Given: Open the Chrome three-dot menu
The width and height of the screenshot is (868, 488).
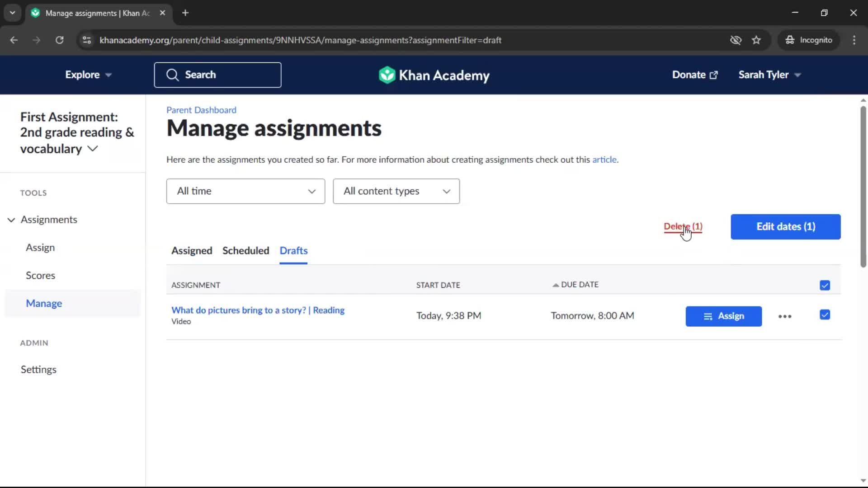Looking at the screenshot, I should (854, 40).
